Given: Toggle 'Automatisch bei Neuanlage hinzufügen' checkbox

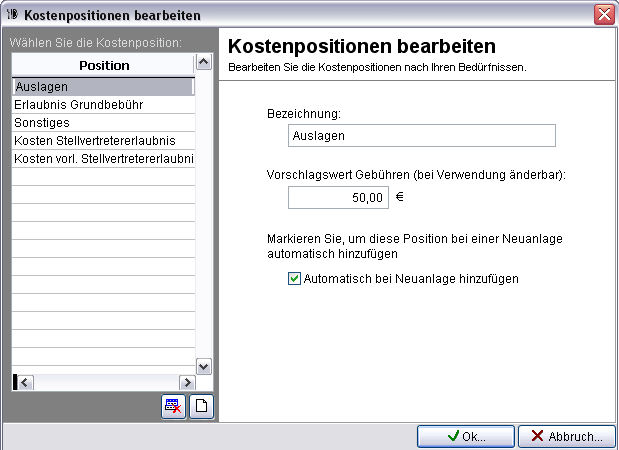Looking at the screenshot, I should tap(294, 279).
